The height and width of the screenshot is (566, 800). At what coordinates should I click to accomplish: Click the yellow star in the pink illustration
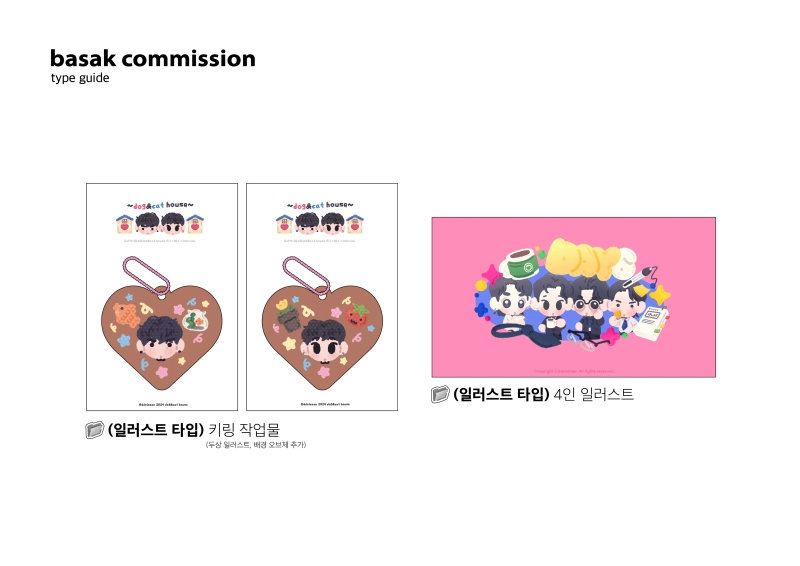660,296
